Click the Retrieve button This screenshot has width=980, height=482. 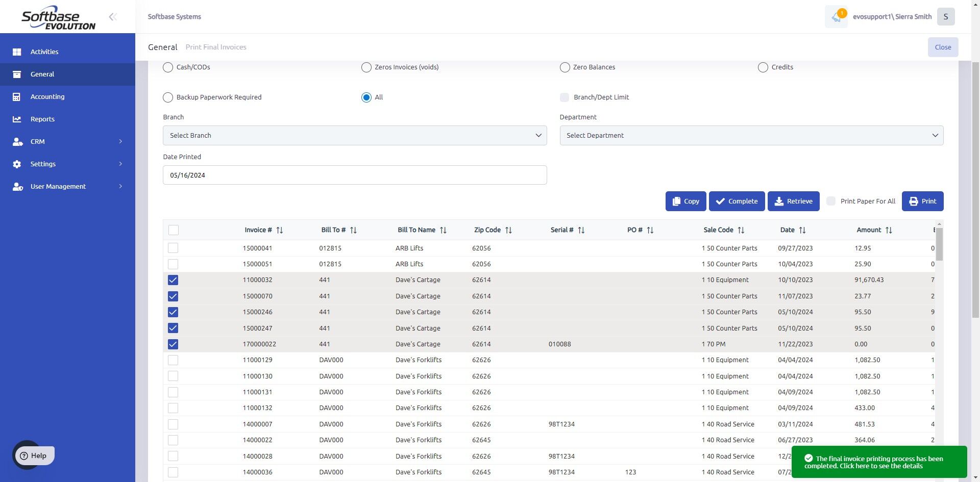coord(793,201)
